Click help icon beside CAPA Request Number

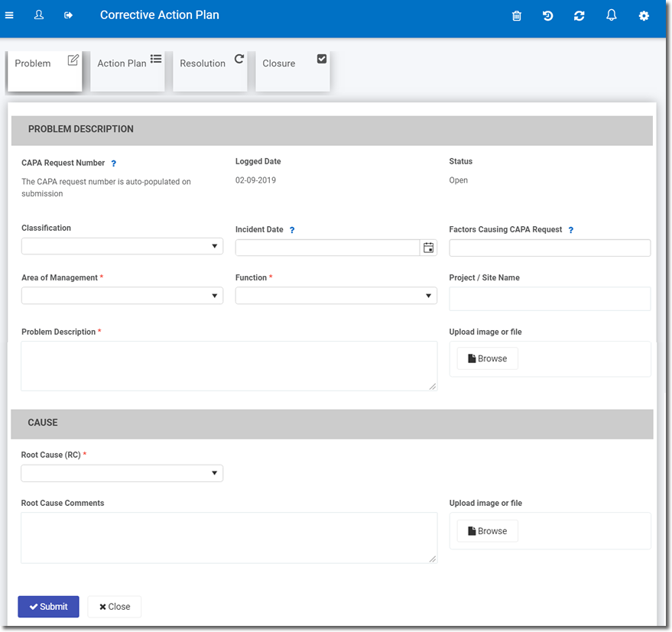coord(114,164)
